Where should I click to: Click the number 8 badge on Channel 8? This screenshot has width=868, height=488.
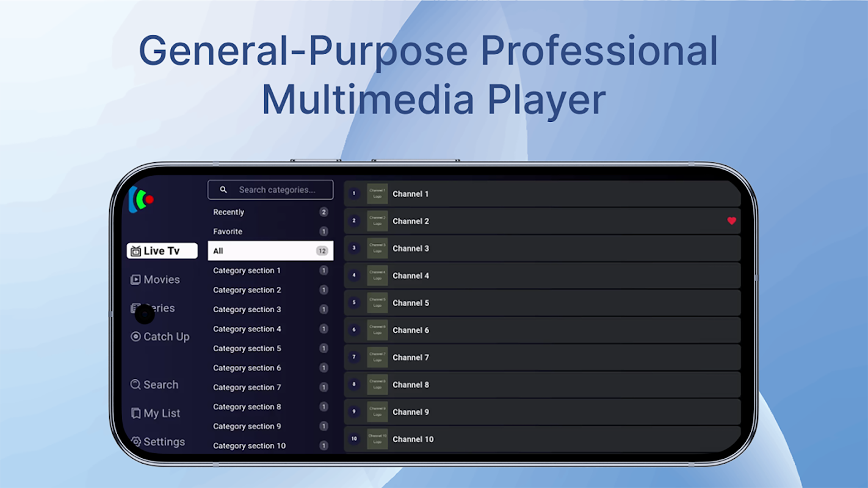(x=354, y=384)
